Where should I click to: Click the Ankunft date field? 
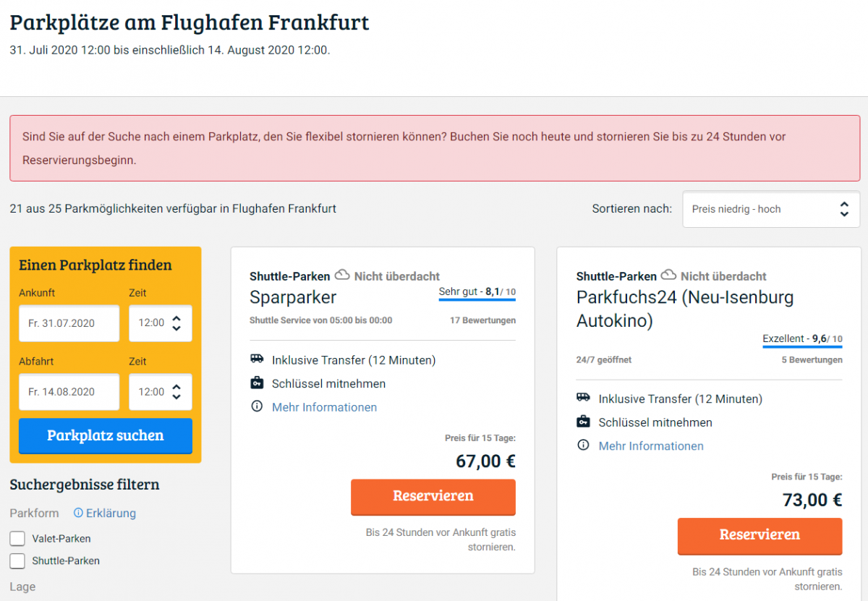click(x=69, y=323)
